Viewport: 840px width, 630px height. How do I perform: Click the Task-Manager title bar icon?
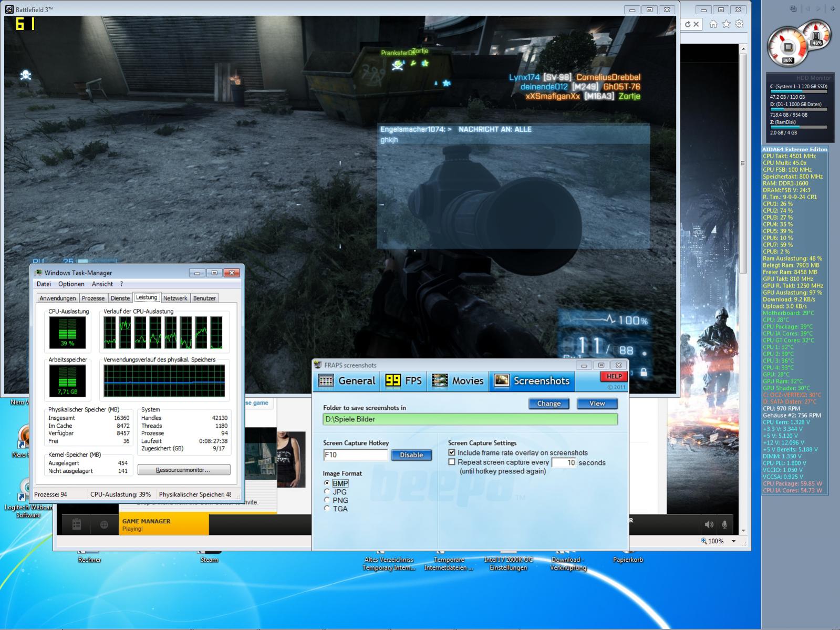click(x=38, y=273)
